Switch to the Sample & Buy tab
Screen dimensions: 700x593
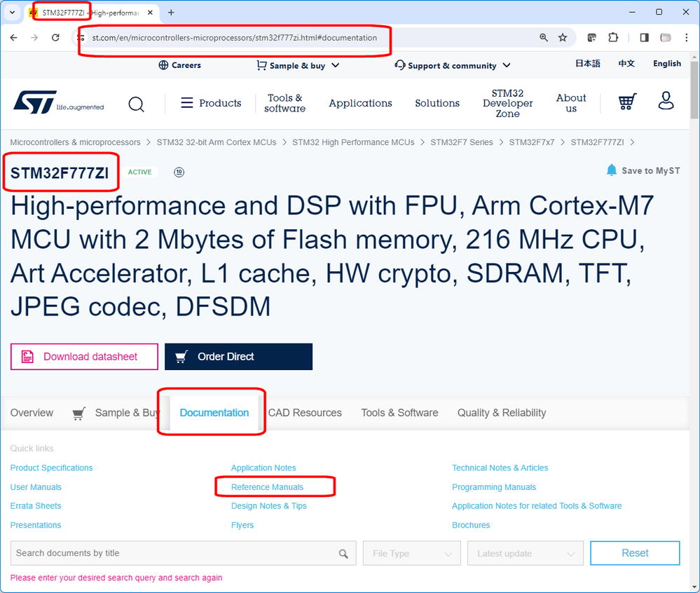pos(116,413)
